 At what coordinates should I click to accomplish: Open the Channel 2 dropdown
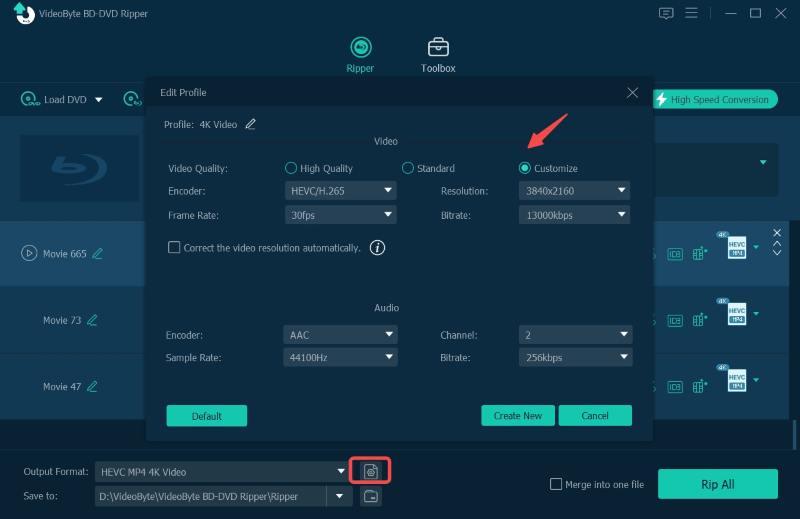point(576,335)
